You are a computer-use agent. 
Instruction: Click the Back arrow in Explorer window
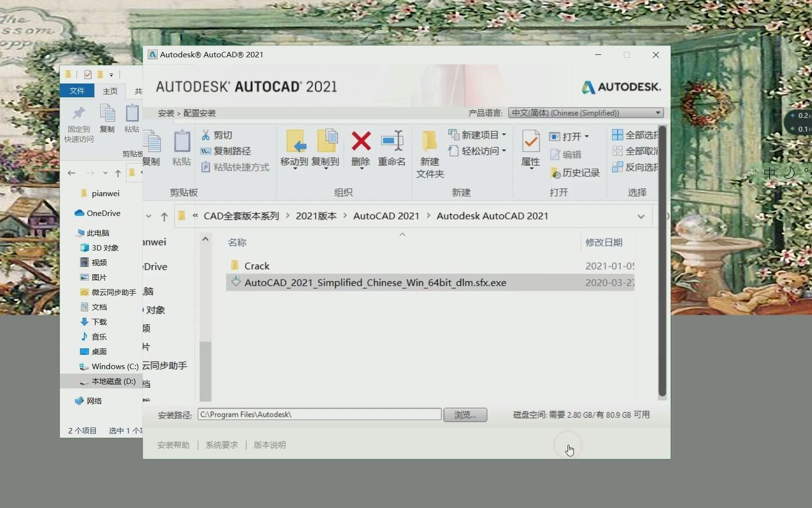(72, 173)
